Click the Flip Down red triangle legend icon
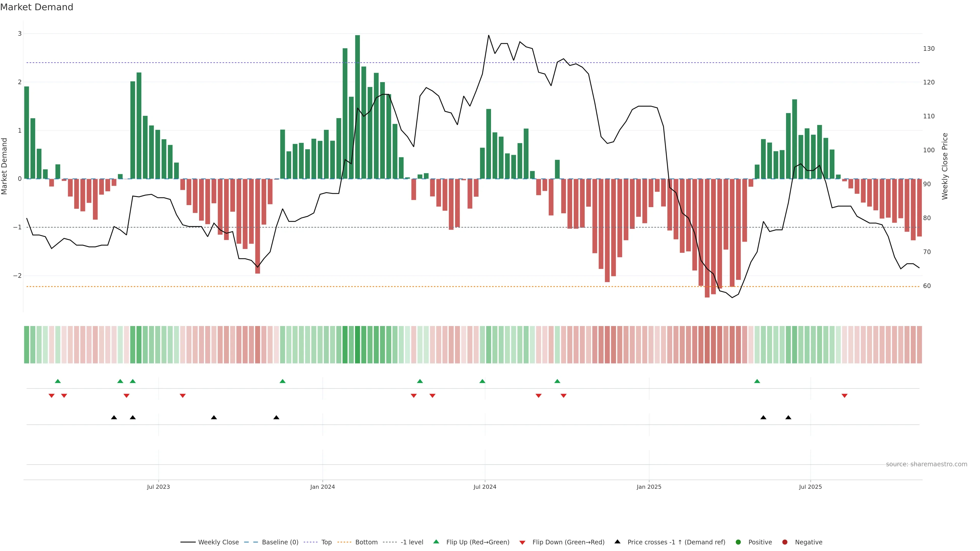Image resolution: width=980 pixels, height=551 pixels. [x=522, y=542]
